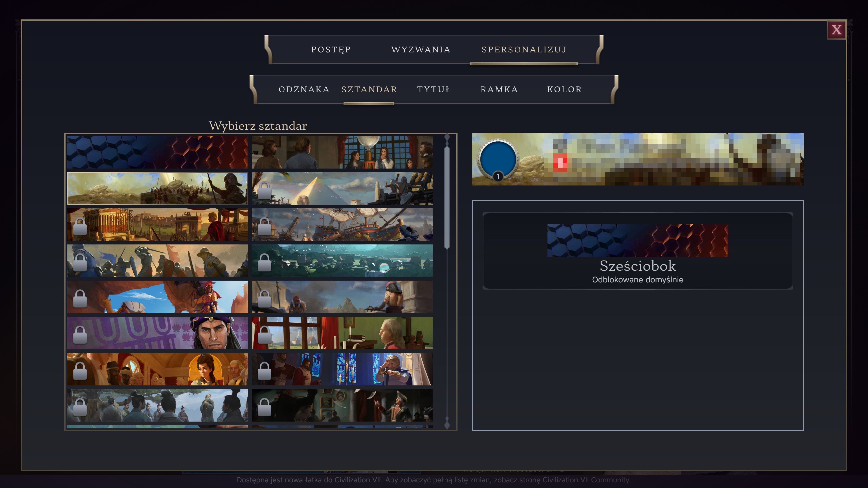Click the red icon on profile banner
The height and width of the screenshot is (488, 868).
click(560, 163)
